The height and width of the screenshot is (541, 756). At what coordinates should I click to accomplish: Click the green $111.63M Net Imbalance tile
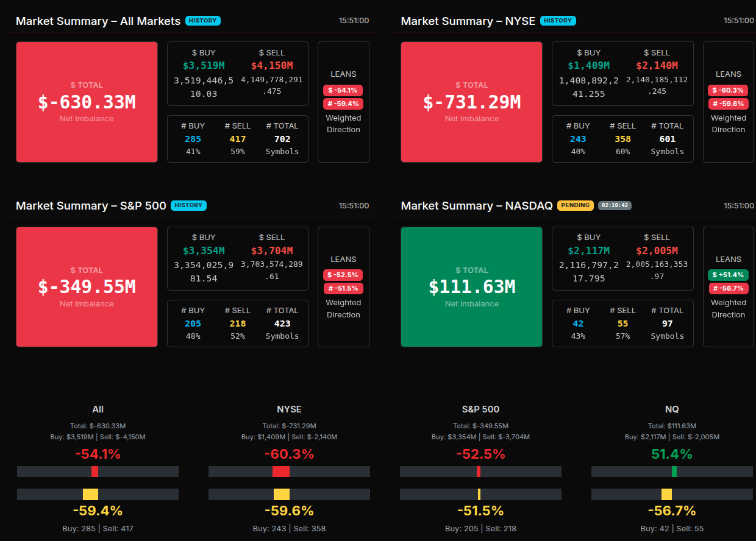[471, 286]
